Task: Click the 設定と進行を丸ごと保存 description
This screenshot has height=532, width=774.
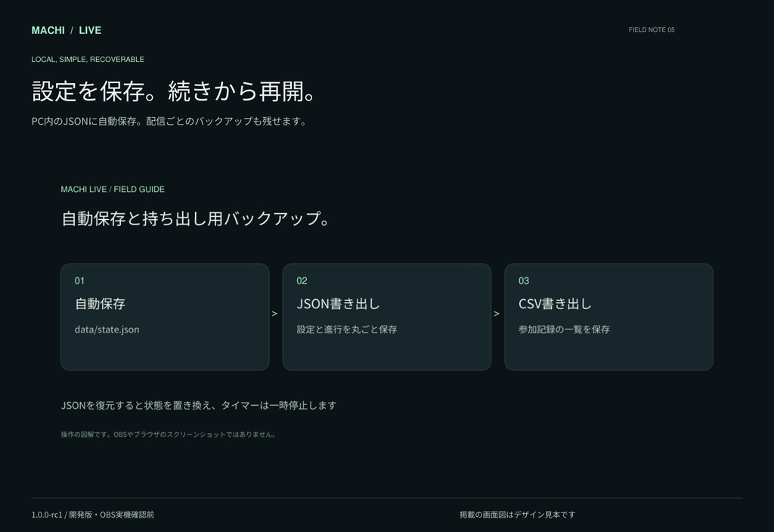Action: pyautogui.click(x=346, y=329)
